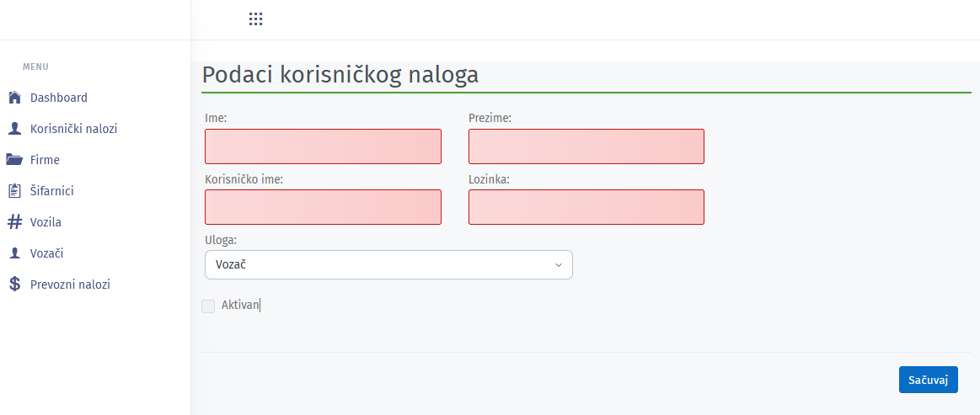Click the Firme folder icon
The image size is (980, 415).
(x=14, y=160)
